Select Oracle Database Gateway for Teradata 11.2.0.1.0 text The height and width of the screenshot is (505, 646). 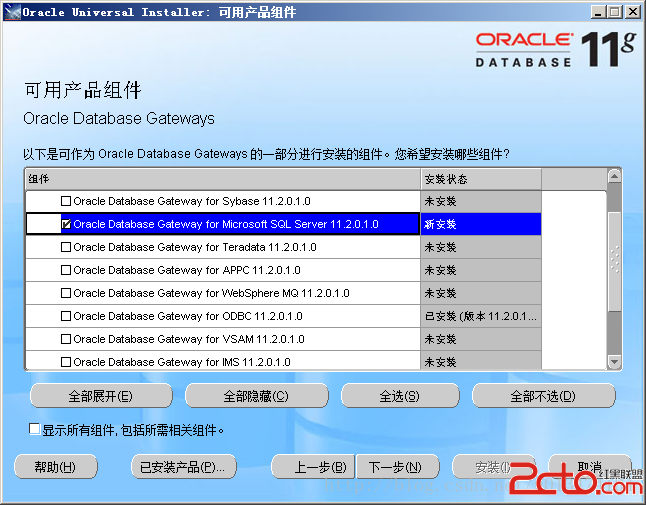tap(195, 247)
